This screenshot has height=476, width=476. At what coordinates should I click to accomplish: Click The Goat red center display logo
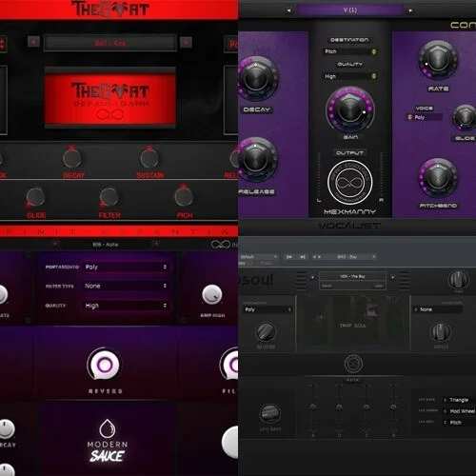coord(110,99)
